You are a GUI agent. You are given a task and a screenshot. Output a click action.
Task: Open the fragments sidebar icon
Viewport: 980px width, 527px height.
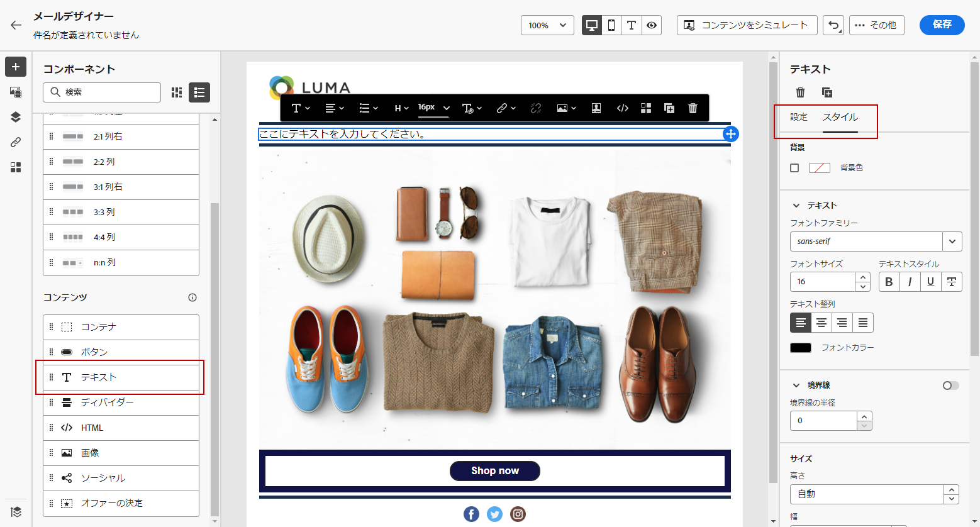point(16,167)
